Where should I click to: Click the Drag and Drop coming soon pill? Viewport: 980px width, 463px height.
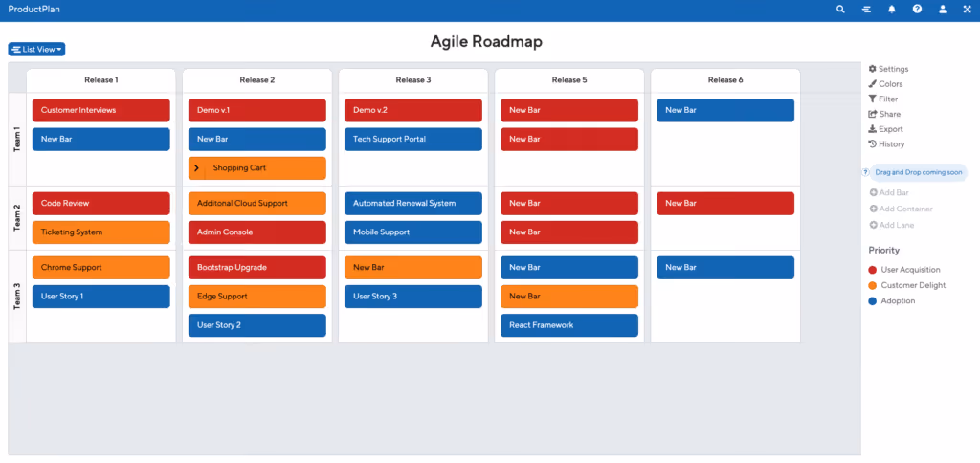click(x=919, y=172)
